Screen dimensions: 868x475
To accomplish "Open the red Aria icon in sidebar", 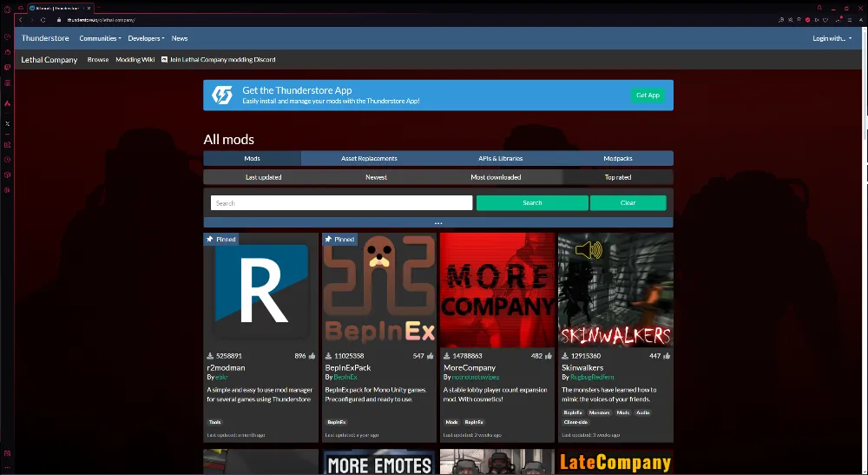I will pyautogui.click(x=7, y=103).
